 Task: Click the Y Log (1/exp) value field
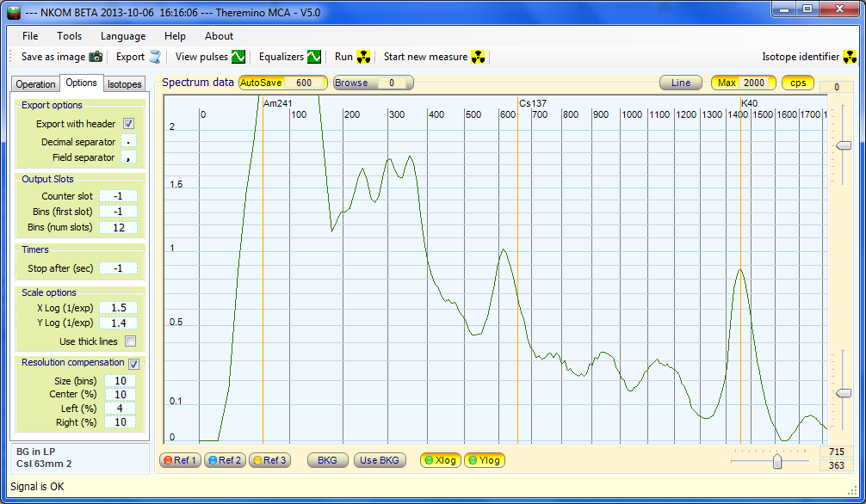click(118, 323)
